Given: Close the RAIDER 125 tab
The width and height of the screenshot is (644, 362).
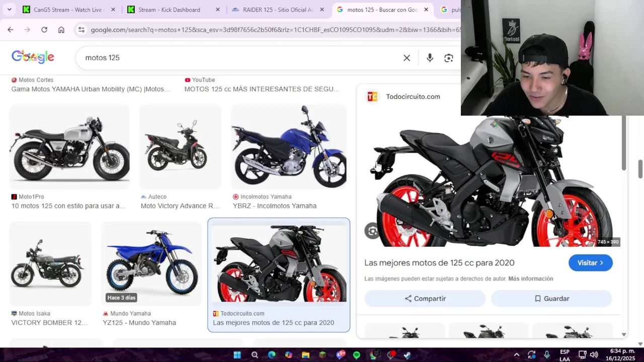Looking at the screenshot, I should click(321, 10).
